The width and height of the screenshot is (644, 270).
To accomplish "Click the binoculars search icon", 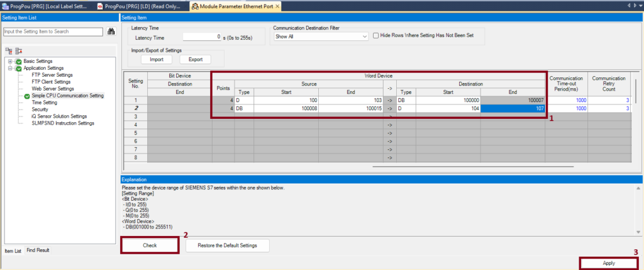I will (111, 31).
